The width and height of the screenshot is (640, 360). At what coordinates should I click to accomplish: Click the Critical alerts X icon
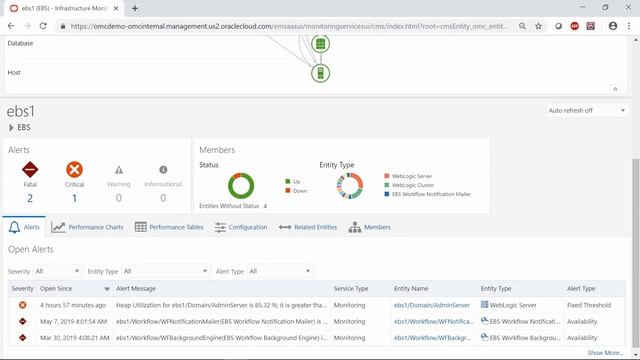pyautogui.click(x=74, y=169)
